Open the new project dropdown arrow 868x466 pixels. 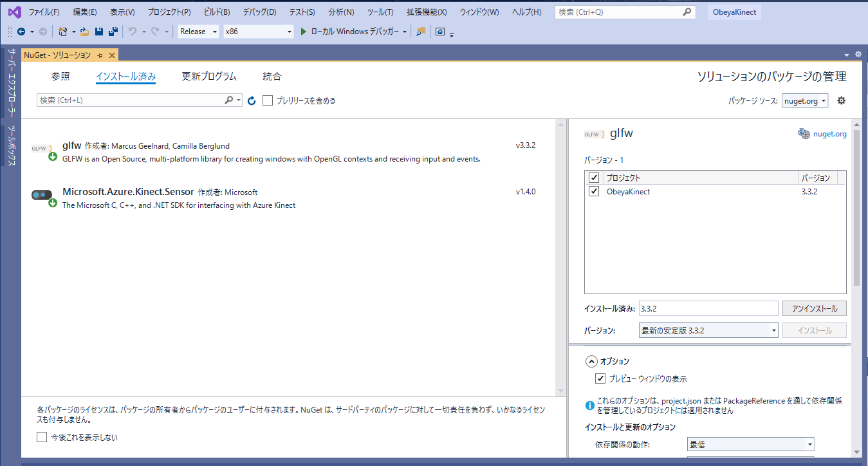(74, 32)
